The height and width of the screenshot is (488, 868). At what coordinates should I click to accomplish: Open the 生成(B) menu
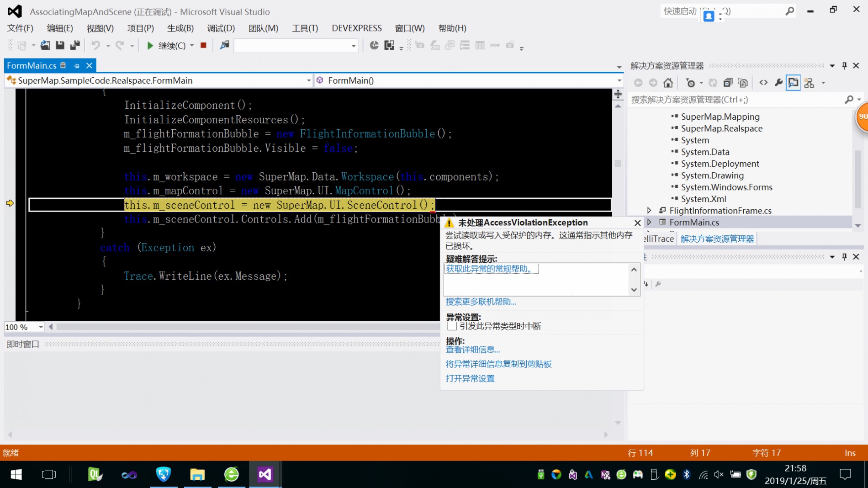click(180, 28)
